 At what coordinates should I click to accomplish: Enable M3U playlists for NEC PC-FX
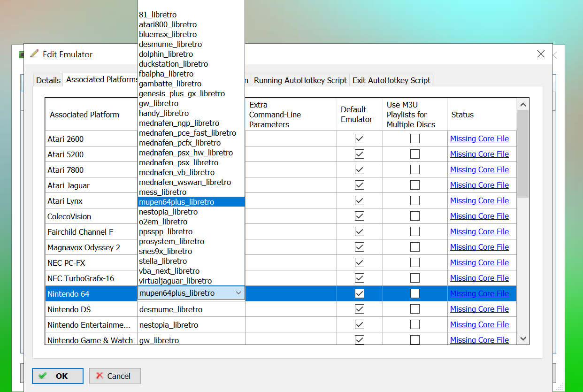[415, 262]
